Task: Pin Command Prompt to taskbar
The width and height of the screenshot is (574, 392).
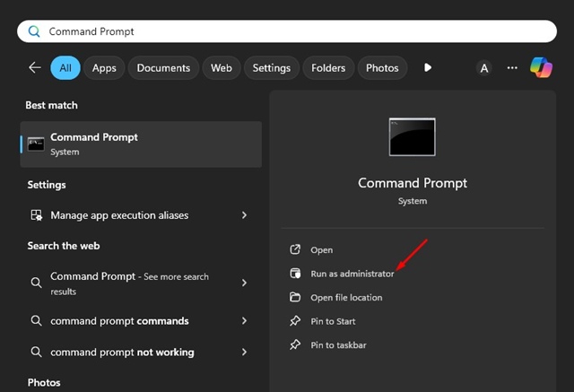Action: click(337, 345)
